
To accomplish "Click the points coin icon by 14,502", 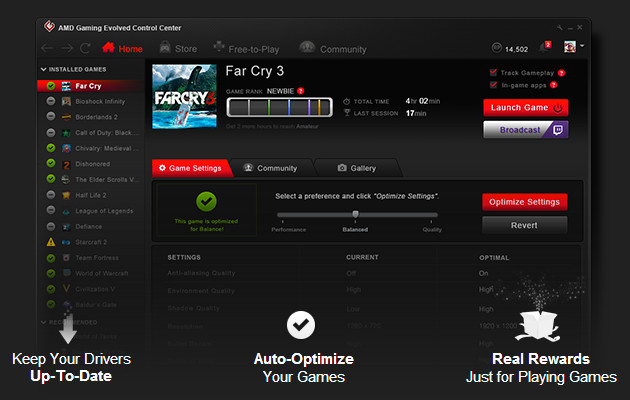I will click(497, 48).
